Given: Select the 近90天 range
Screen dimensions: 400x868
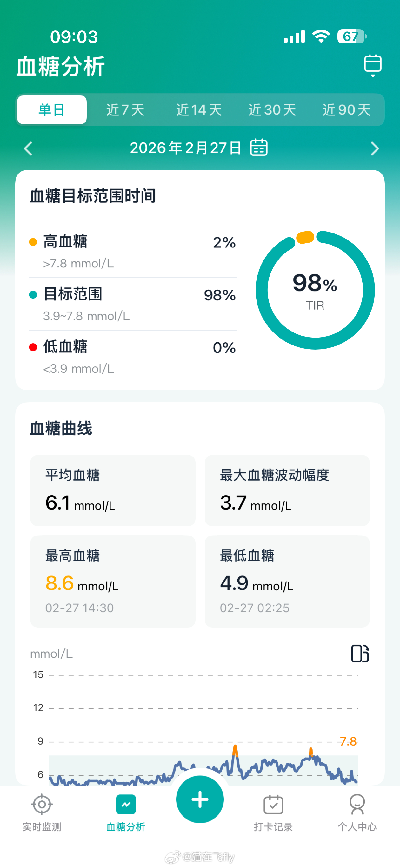Looking at the screenshot, I should click(346, 110).
